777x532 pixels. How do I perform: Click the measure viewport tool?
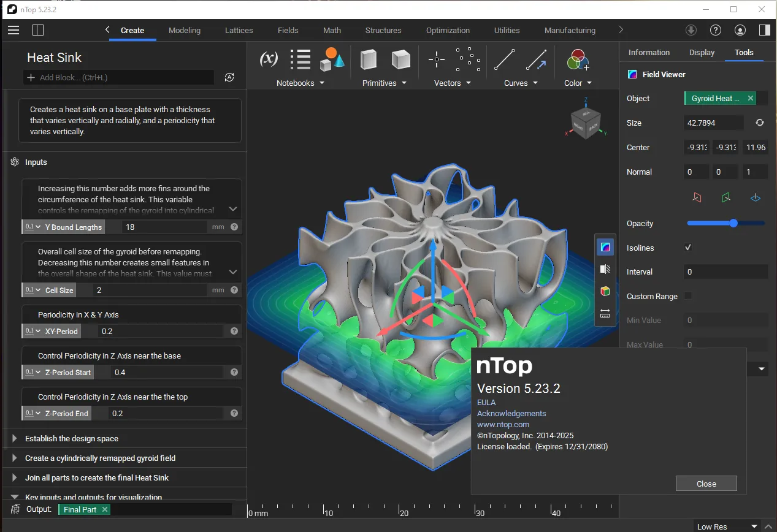click(x=605, y=313)
